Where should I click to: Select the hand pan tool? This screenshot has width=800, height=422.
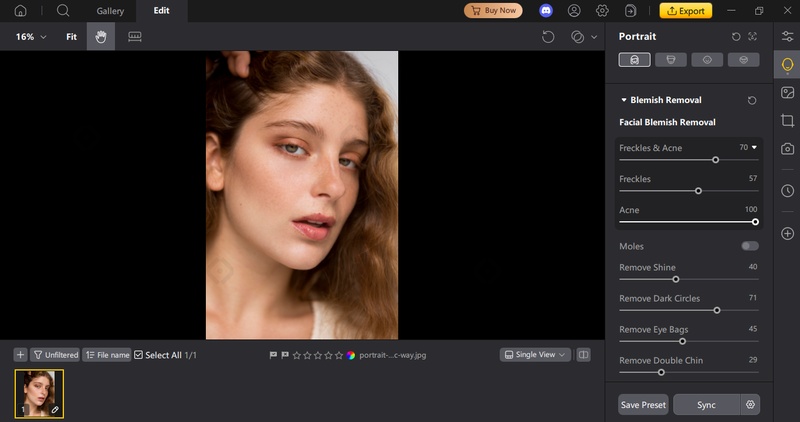point(100,37)
